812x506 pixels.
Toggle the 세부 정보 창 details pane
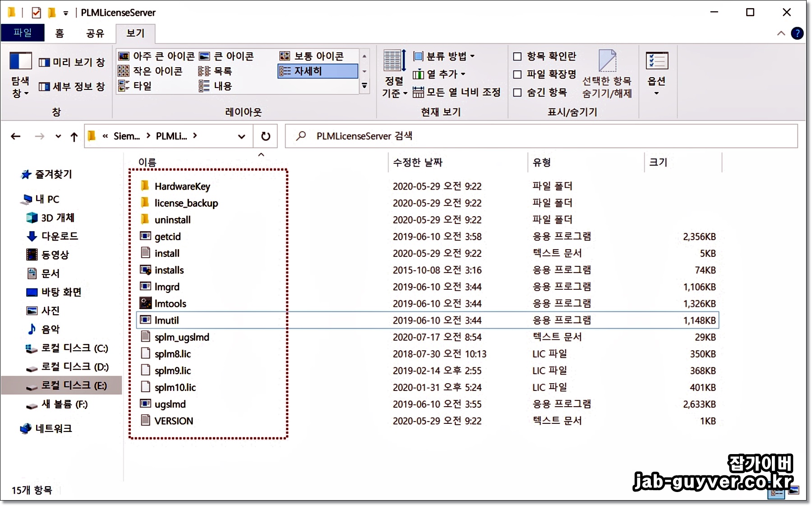[x=72, y=86]
